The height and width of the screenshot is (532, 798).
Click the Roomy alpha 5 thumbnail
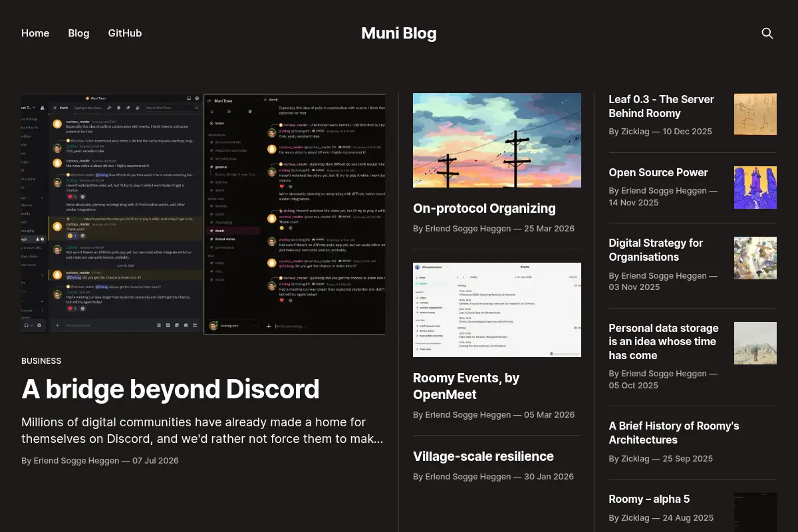pos(755,512)
